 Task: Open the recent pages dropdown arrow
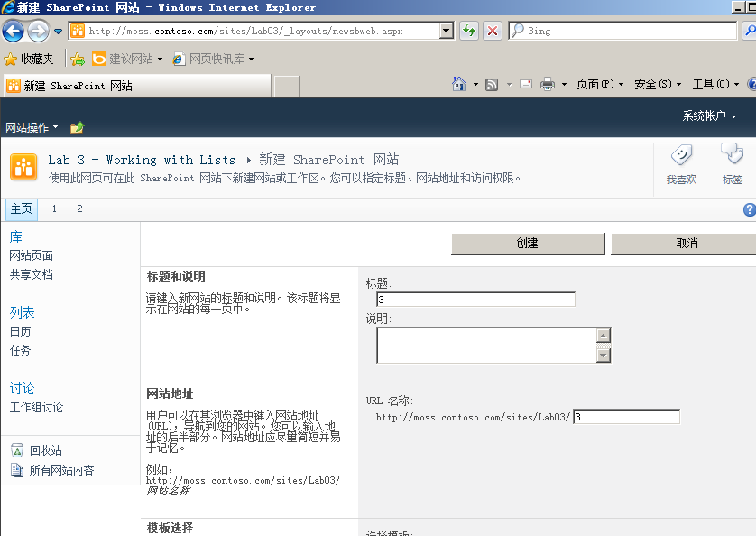pos(58,32)
